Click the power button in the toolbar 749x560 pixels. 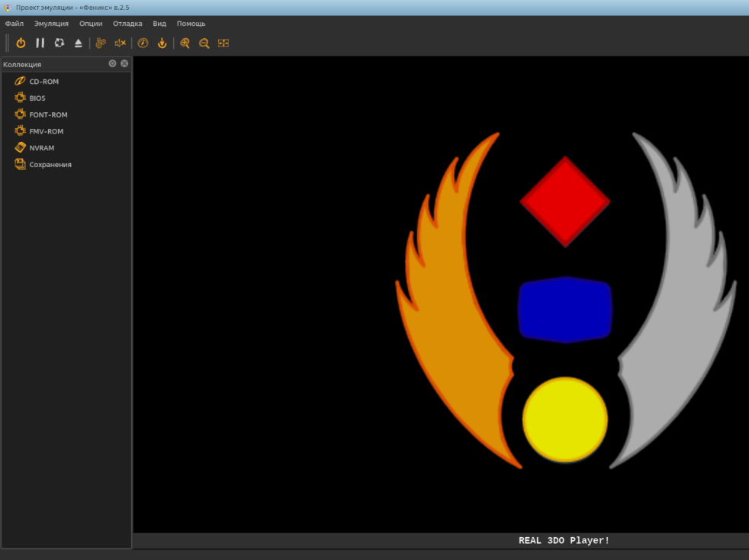coord(21,43)
